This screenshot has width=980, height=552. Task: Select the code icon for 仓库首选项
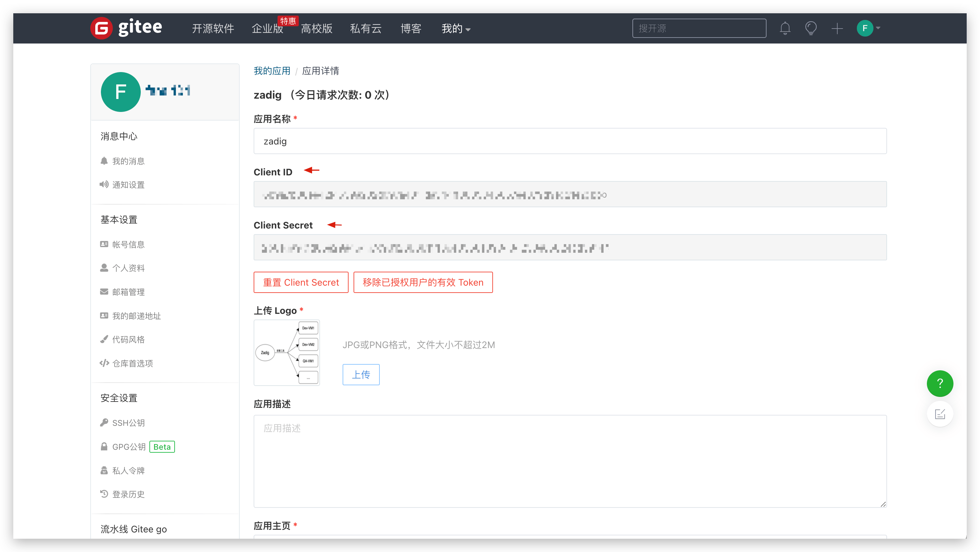pos(104,363)
